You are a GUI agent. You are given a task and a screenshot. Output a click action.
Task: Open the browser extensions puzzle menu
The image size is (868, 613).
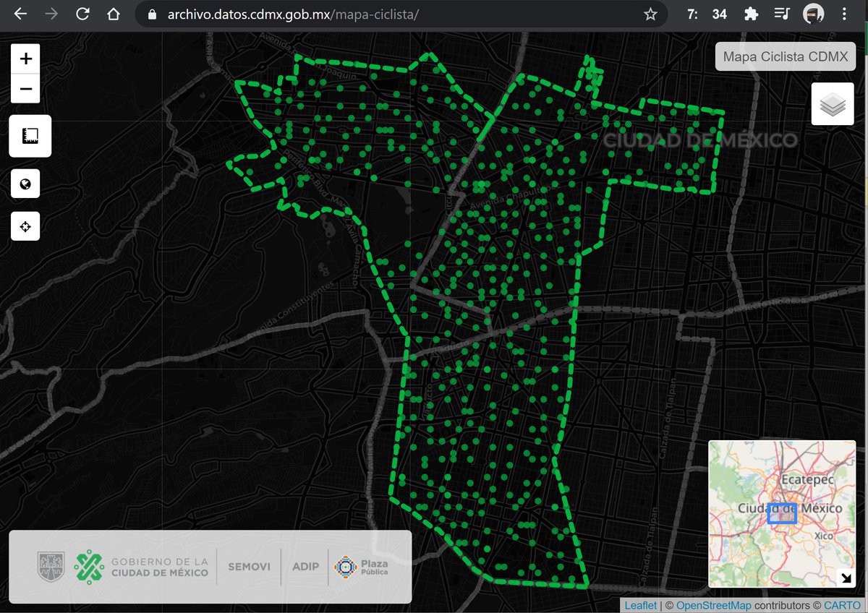751,14
